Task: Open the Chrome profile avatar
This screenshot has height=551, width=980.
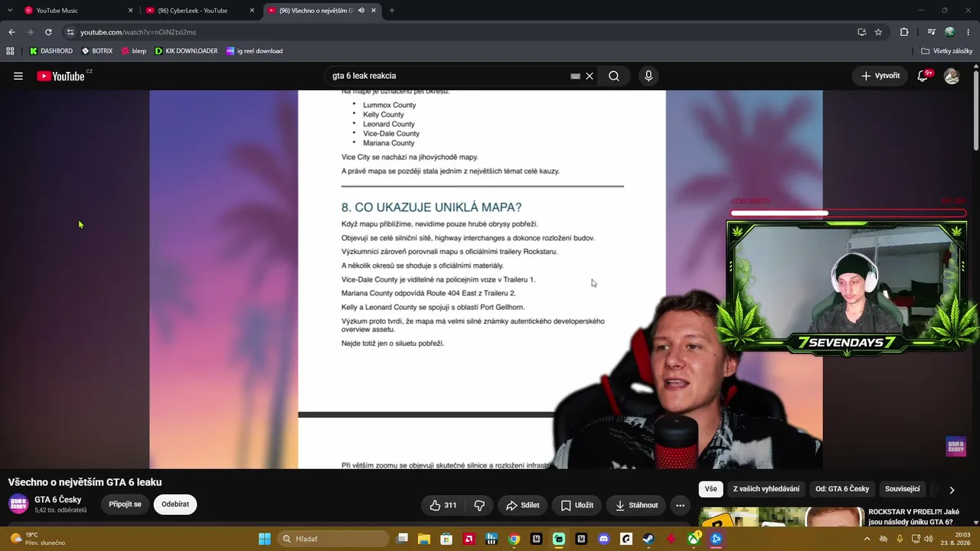Action: click(x=949, y=32)
